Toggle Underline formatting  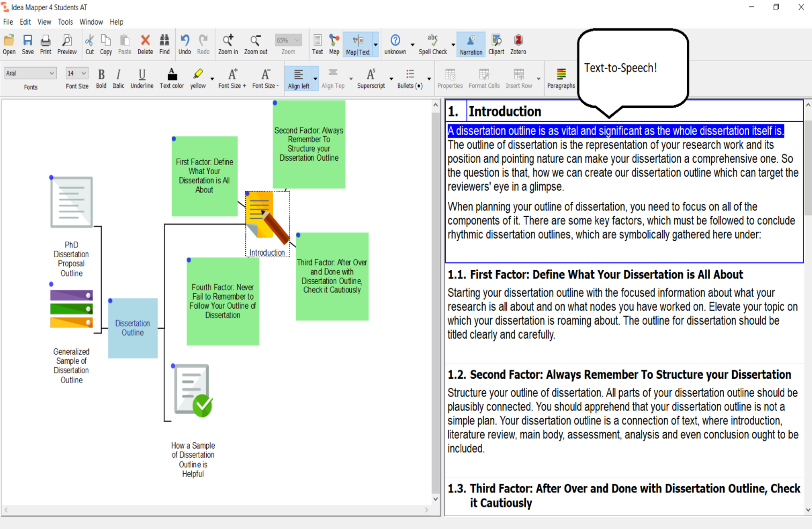tap(142, 78)
